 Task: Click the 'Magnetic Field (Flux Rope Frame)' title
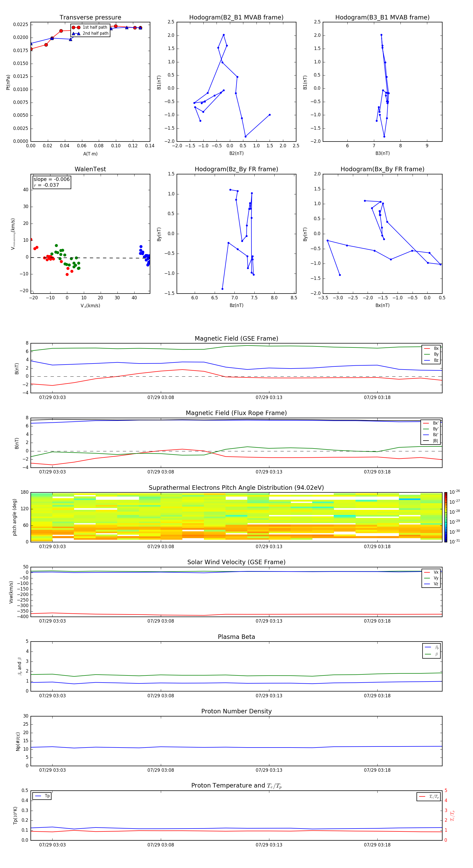click(x=236, y=413)
